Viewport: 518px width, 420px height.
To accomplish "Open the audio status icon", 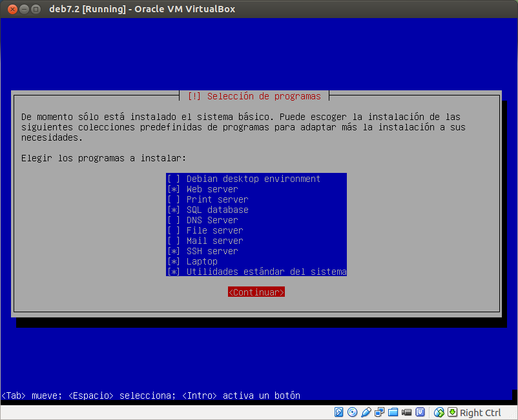I will (x=366, y=412).
